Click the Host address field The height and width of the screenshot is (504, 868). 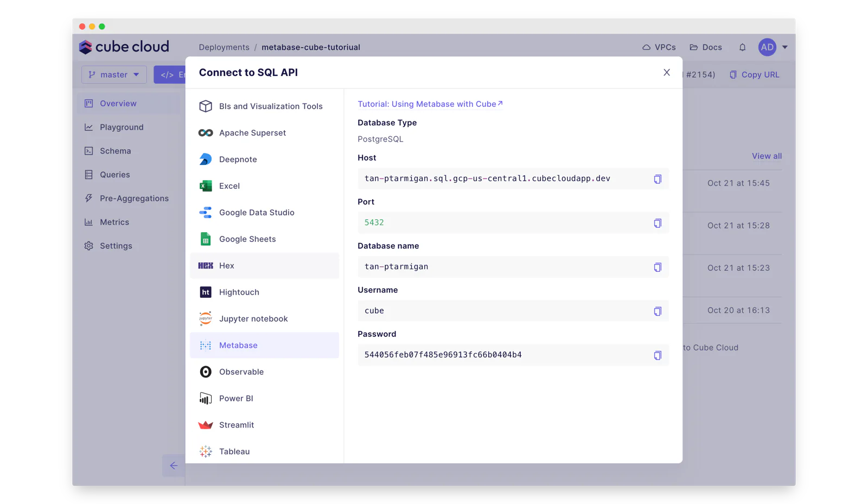(513, 178)
